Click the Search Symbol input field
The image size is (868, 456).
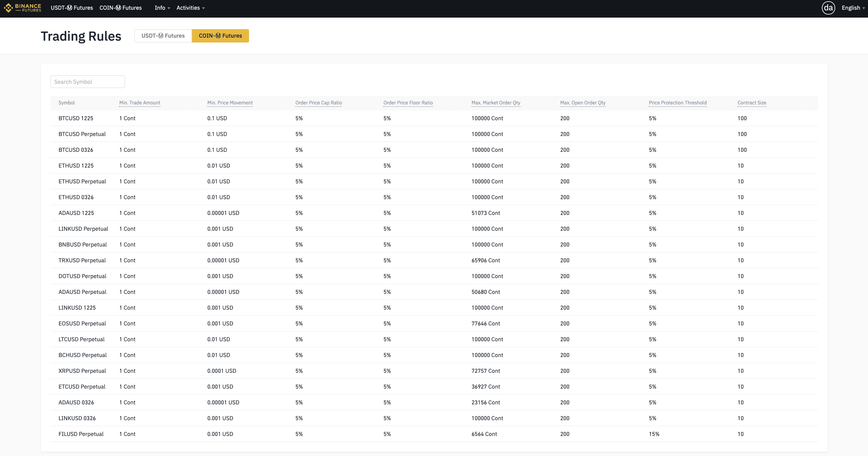pos(87,81)
